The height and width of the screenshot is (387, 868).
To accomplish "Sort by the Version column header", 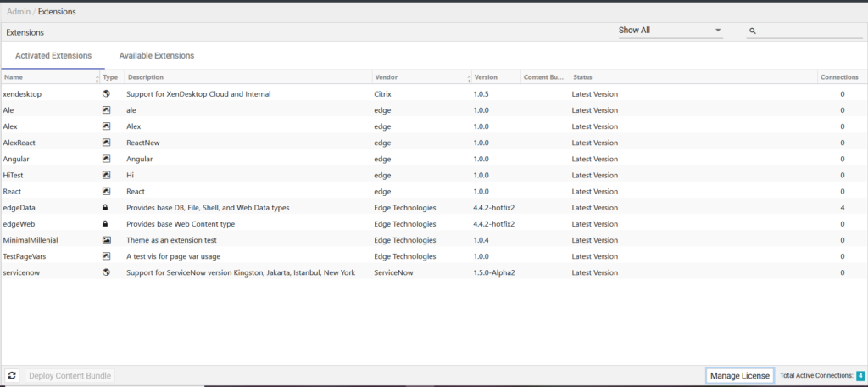I will [x=495, y=77].
